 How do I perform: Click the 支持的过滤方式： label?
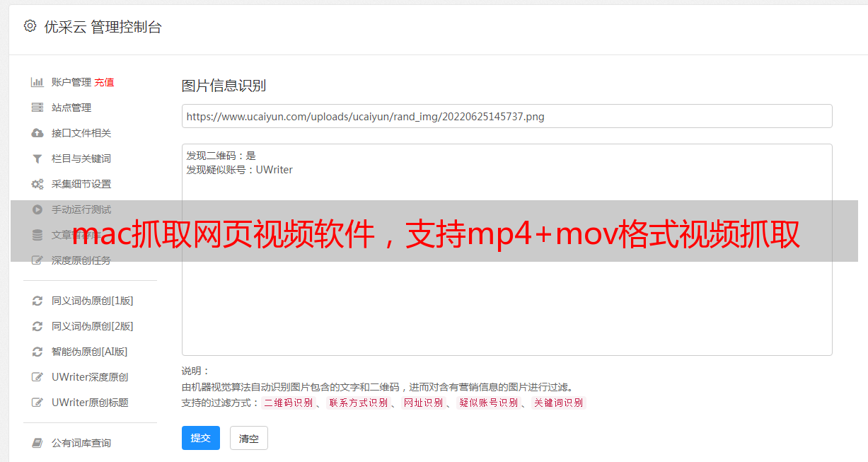click(220, 403)
